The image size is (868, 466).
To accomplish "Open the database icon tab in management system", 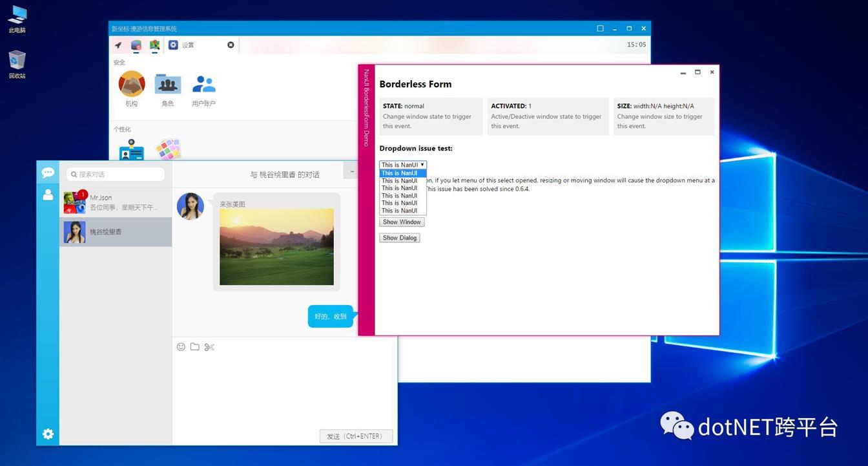I will [136, 45].
